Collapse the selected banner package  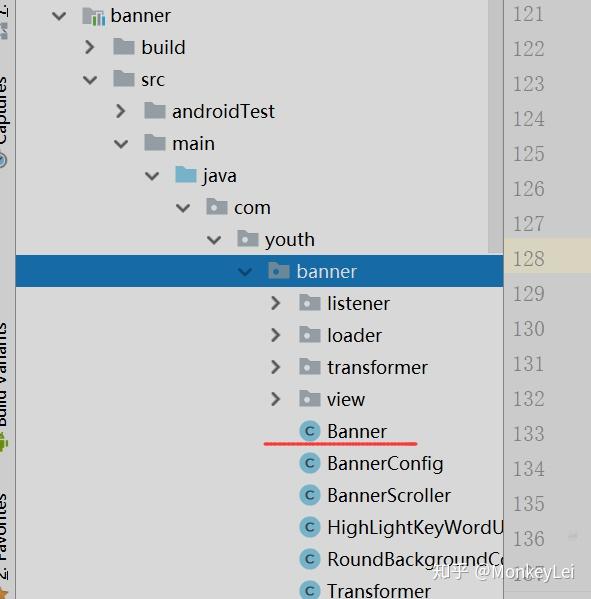point(244,272)
